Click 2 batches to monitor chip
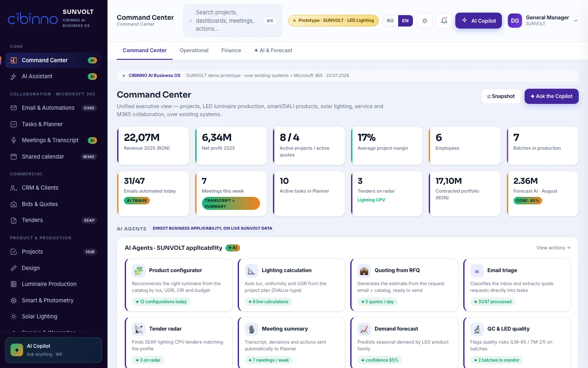The height and width of the screenshot is (368, 588). (x=496, y=360)
